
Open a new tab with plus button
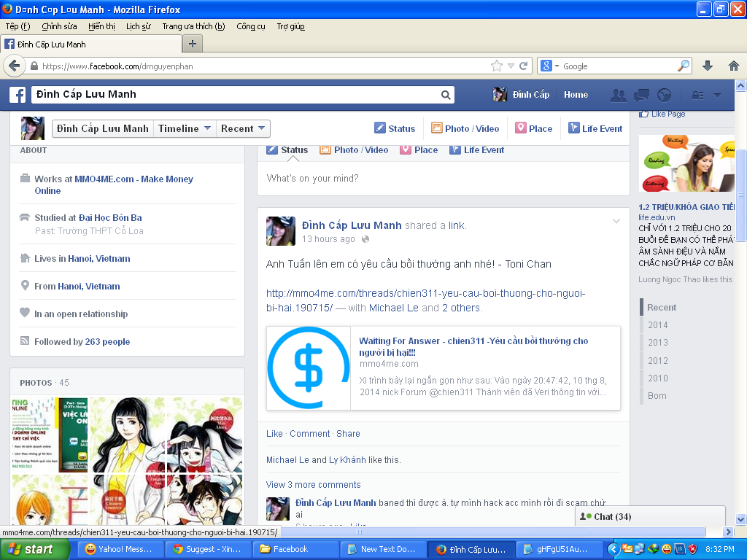coord(193,44)
